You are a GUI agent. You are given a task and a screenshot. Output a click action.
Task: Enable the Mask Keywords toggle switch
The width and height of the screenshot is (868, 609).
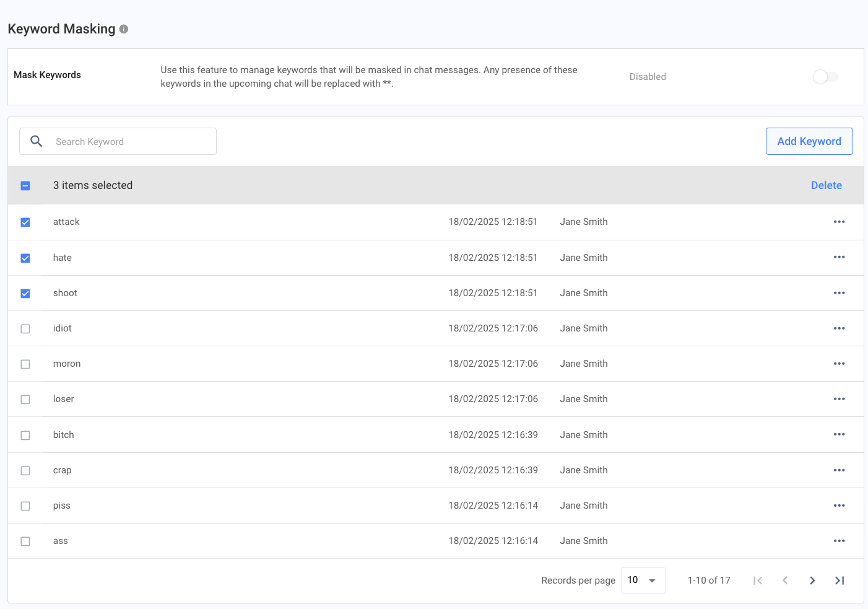(825, 77)
